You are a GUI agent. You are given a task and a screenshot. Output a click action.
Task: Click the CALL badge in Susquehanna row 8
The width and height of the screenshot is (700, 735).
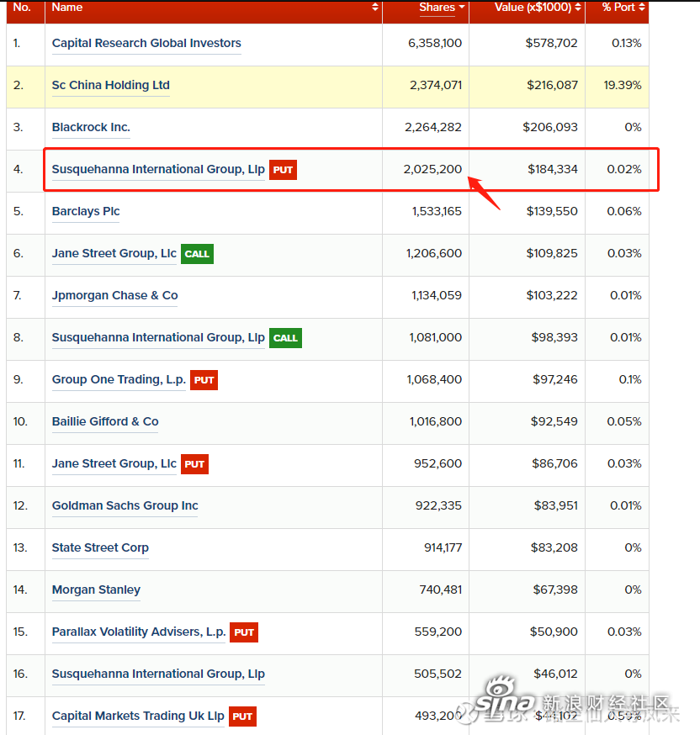pos(285,338)
